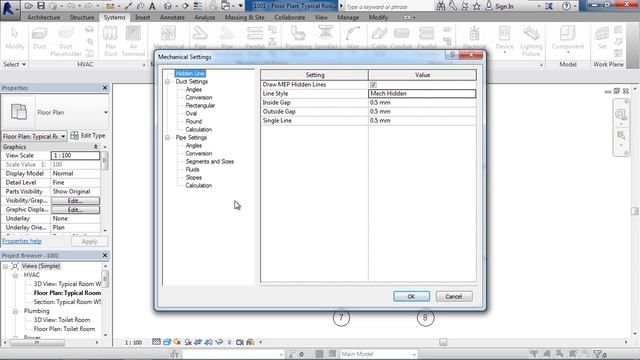Click the View Scale 1:100 field
This screenshot has width=640, height=360.
click(75, 156)
